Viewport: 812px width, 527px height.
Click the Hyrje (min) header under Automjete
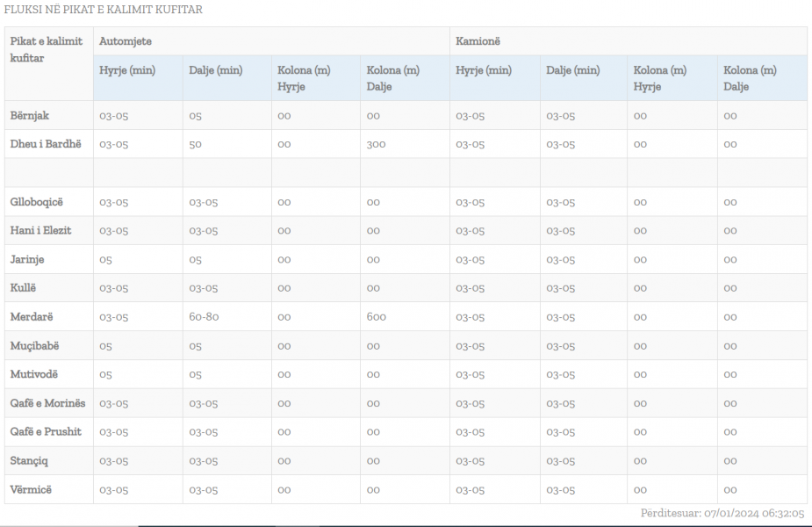click(x=127, y=70)
